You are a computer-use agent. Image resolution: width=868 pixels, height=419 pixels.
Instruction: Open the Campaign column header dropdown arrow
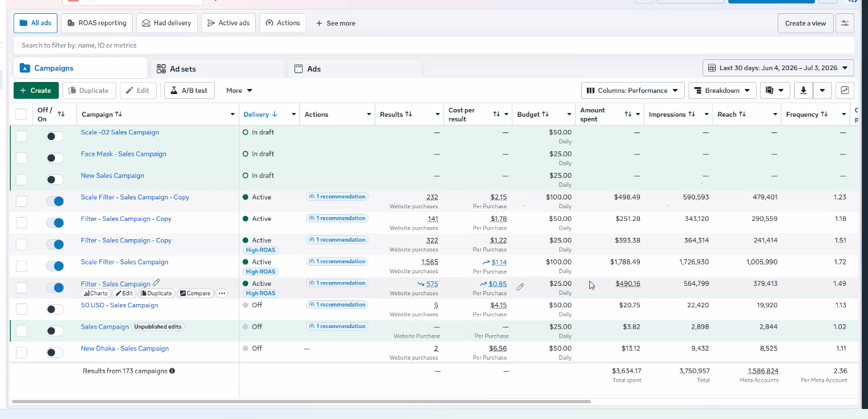click(x=232, y=114)
